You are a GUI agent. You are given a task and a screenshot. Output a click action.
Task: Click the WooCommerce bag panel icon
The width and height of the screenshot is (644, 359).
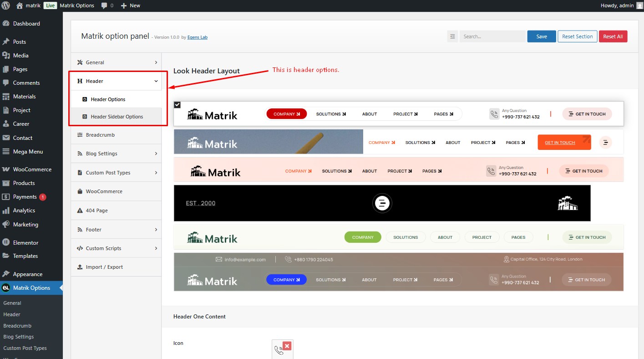point(80,191)
